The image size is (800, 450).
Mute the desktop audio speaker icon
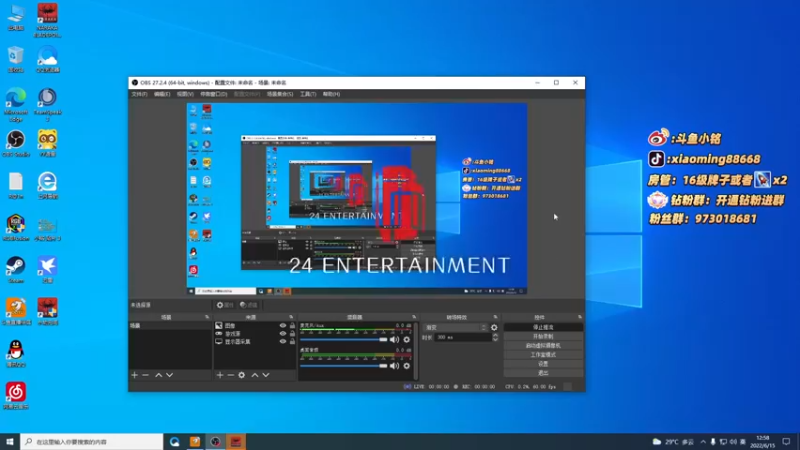[394, 366]
